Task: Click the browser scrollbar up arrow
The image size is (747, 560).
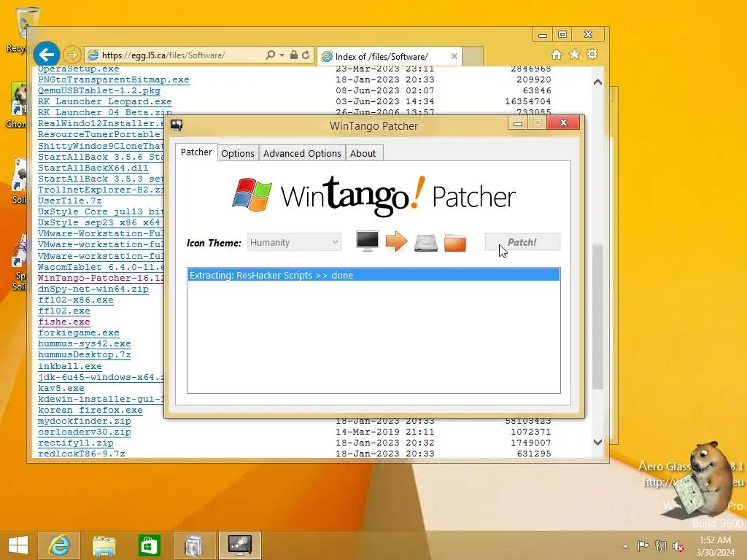Action: 598,82
